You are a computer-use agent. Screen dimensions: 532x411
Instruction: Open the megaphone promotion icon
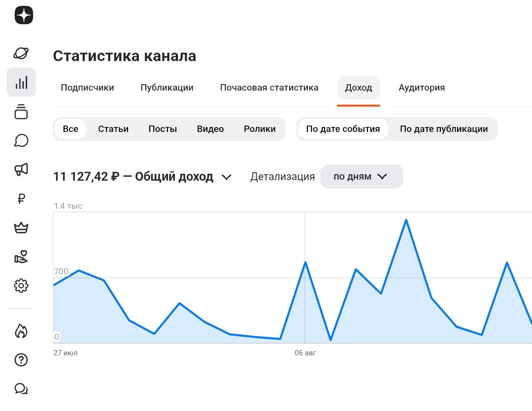click(21, 169)
